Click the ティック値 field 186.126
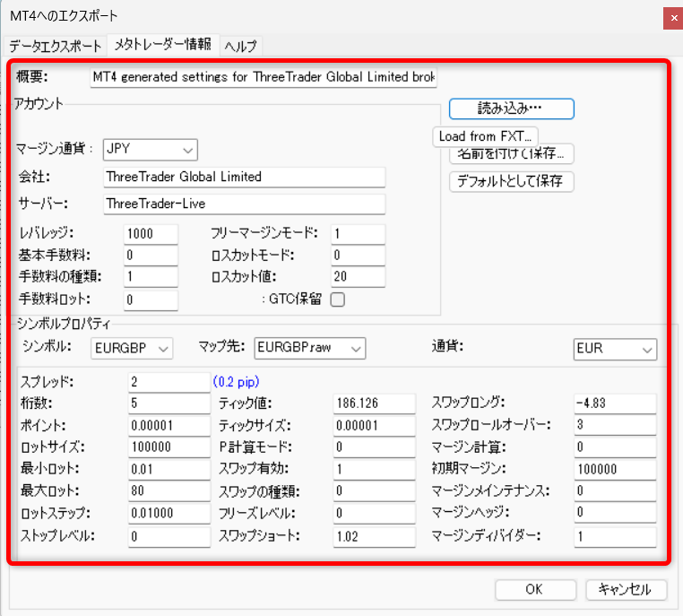 pos(375,403)
